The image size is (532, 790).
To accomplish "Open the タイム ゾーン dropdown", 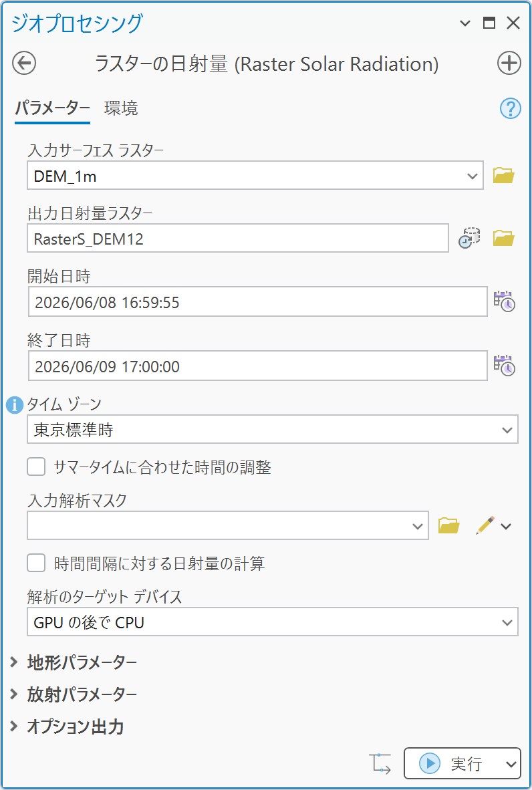I will tap(273, 430).
